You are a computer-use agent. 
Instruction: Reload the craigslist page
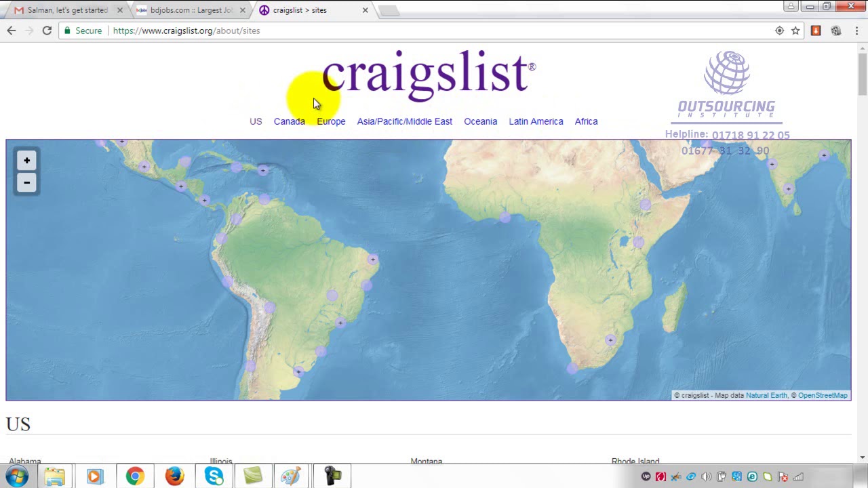47,30
